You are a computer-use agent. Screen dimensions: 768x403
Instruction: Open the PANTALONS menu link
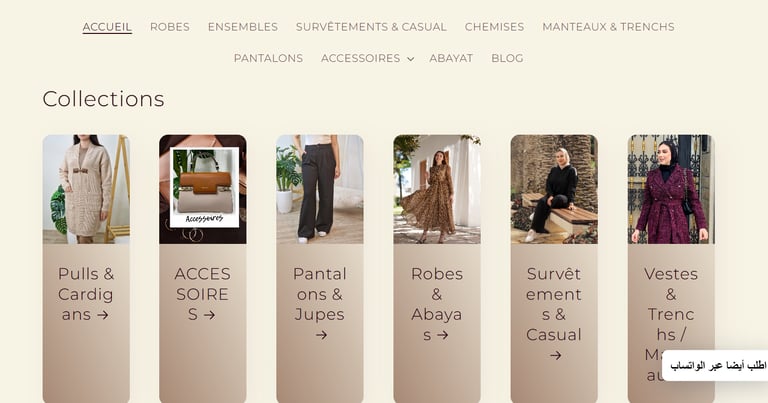point(268,58)
